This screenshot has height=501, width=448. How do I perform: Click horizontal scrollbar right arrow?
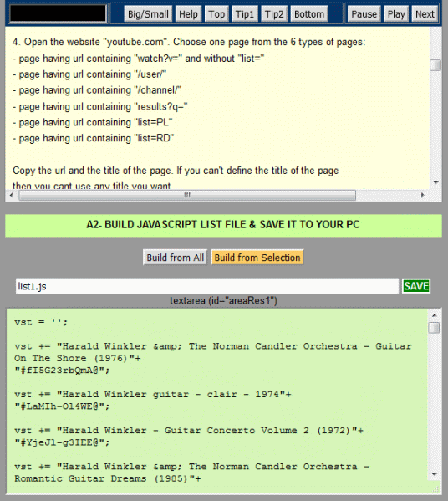point(423,195)
